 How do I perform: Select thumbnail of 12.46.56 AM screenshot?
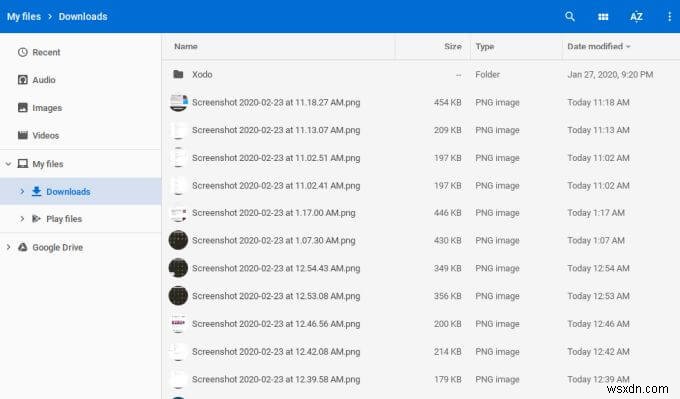click(178, 324)
